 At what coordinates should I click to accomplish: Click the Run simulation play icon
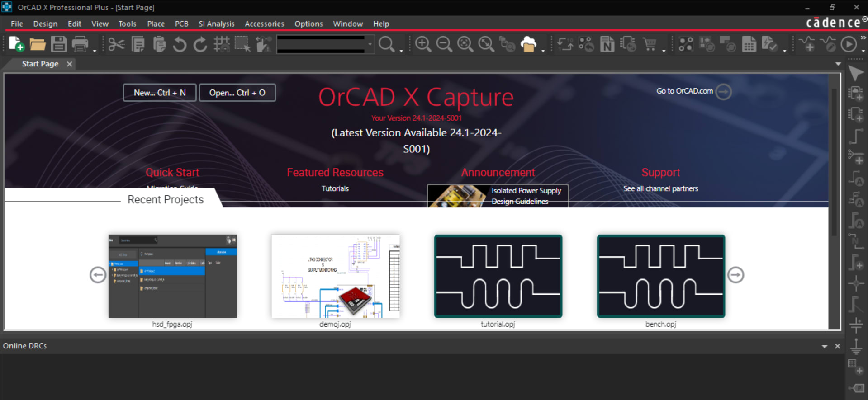click(849, 44)
